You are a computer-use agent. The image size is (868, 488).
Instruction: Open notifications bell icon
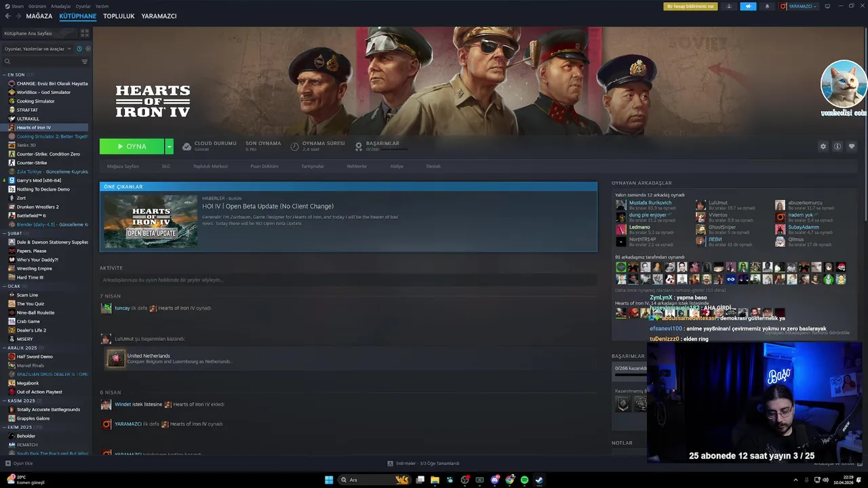[767, 6]
